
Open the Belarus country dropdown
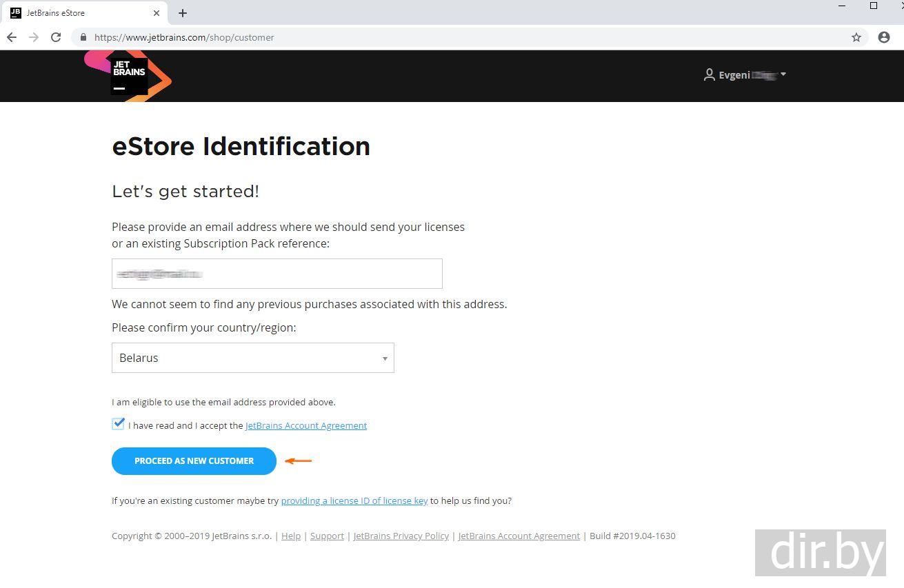point(252,358)
